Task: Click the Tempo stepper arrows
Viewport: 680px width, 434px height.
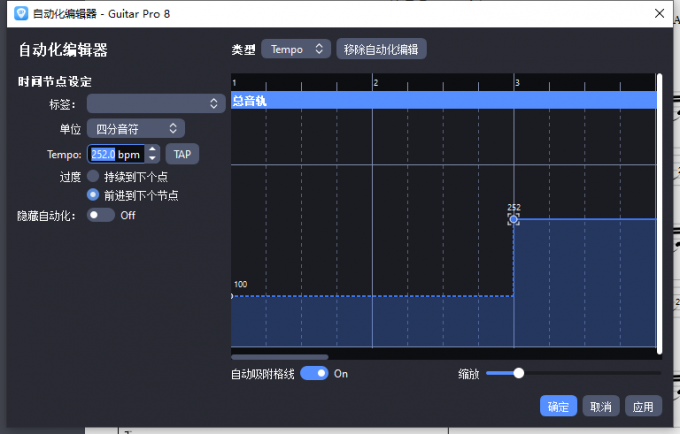Action: [153, 154]
